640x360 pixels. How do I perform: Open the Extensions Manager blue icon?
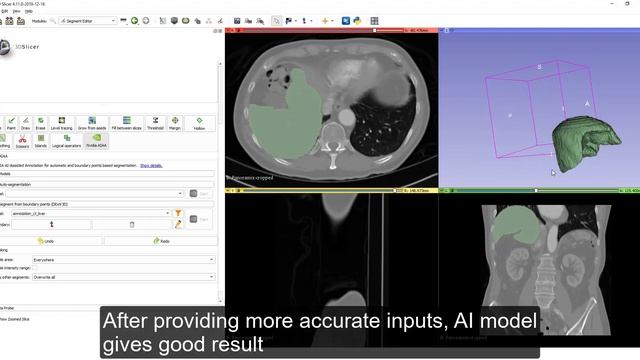click(346, 20)
